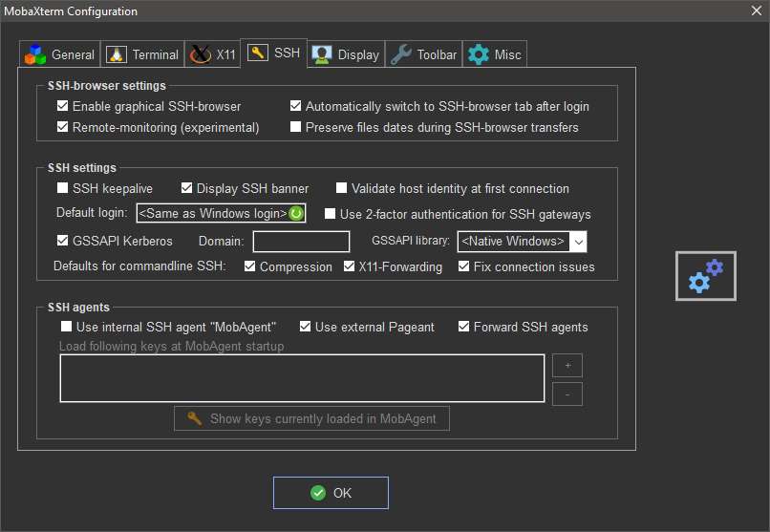
Task: Click the X11 tab icon
Action: coord(201,54)
